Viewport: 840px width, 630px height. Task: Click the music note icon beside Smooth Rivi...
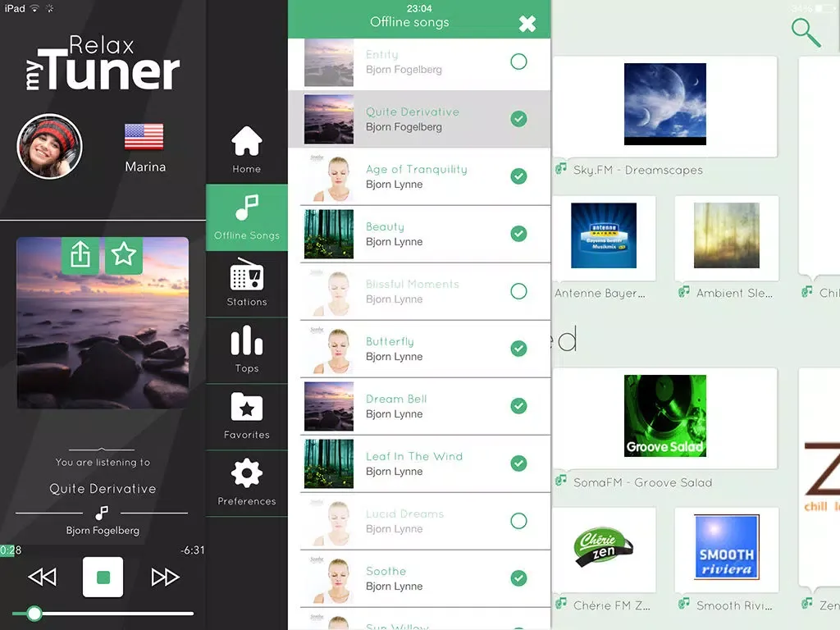[x=683, y=604]
